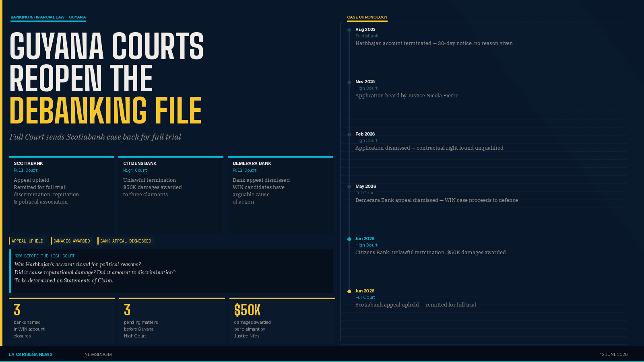Screen dimensions: 644x362
Task: Click '$50K damages awarded' in the Citizens Bank card
Action: click(x=153, y=187)
